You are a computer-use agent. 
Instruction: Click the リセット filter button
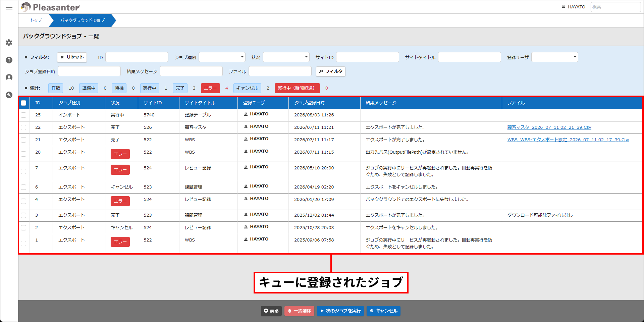(x=72, y=57)
